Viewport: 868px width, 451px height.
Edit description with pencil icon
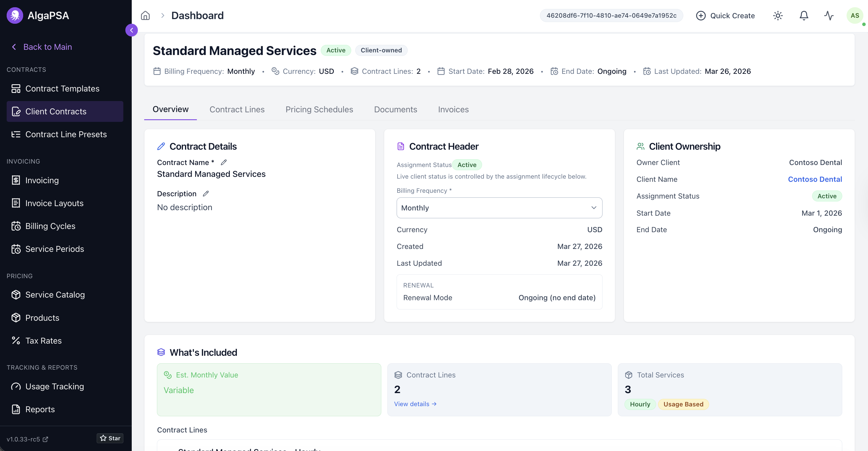(x=206, y=194)
